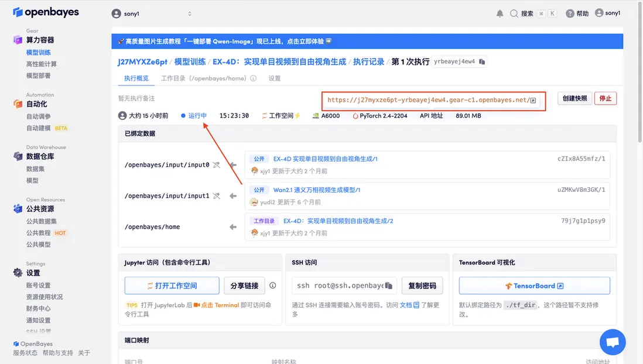
Task: Open Wan2.1 通义万相视频生成模型/1 link
Action: [x=317, y=190]
